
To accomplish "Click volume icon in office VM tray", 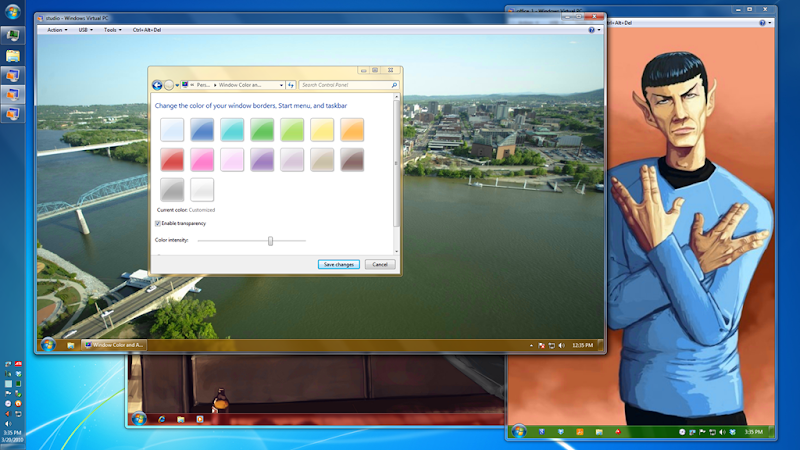I will [722, 432].
